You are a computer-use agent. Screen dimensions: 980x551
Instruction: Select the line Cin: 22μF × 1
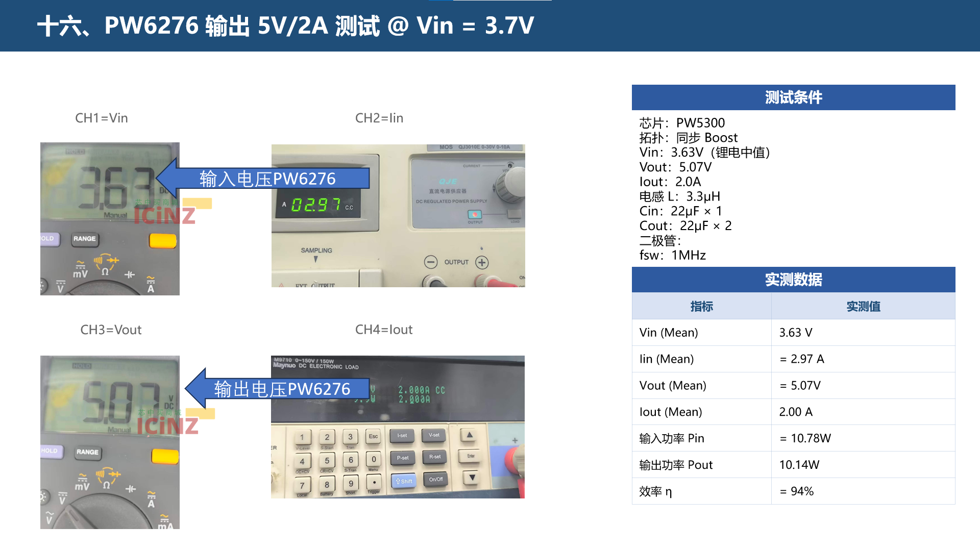[681, 211]
